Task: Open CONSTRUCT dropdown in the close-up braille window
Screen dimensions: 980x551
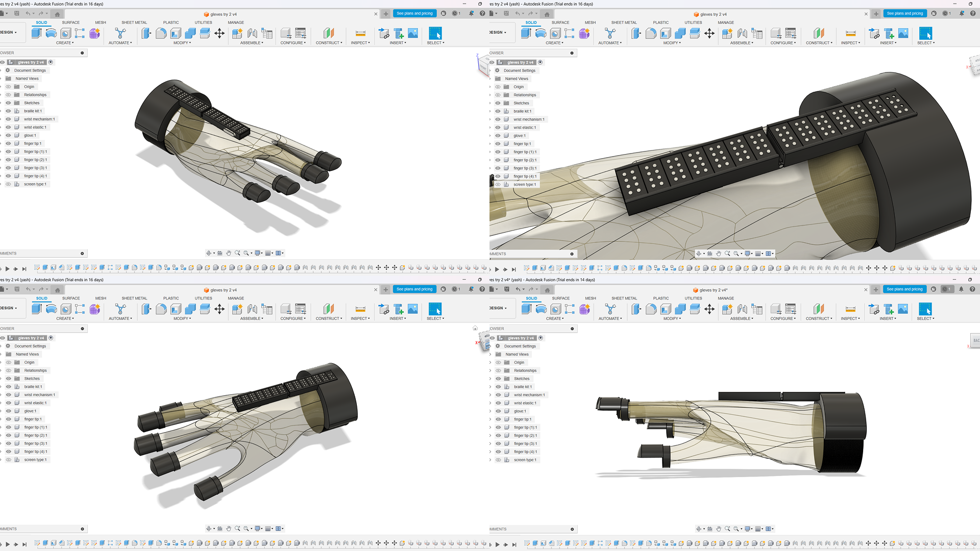Action: [819, 43]
